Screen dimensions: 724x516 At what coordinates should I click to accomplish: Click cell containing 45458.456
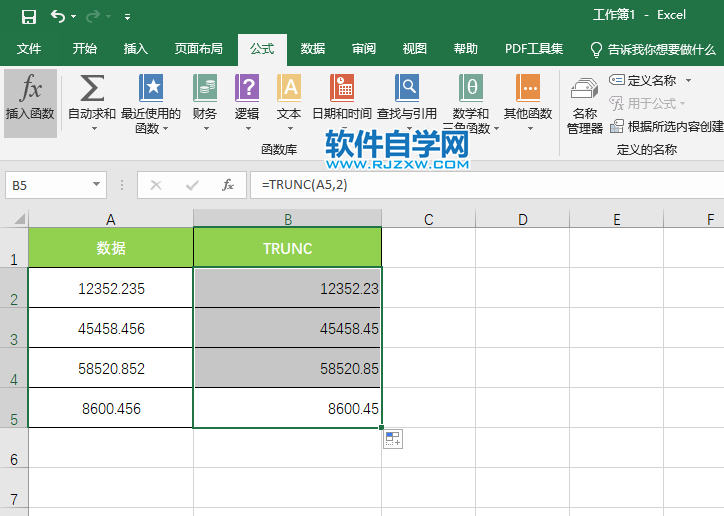[111, 328]
